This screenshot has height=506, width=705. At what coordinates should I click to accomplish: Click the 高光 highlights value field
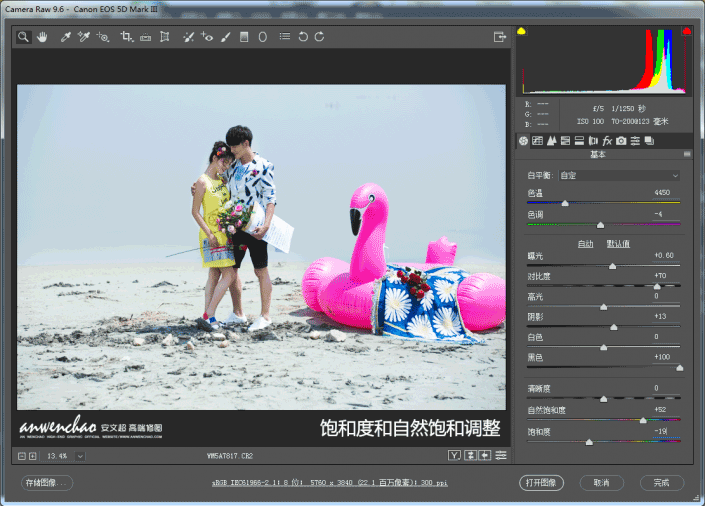click(665, 296)
